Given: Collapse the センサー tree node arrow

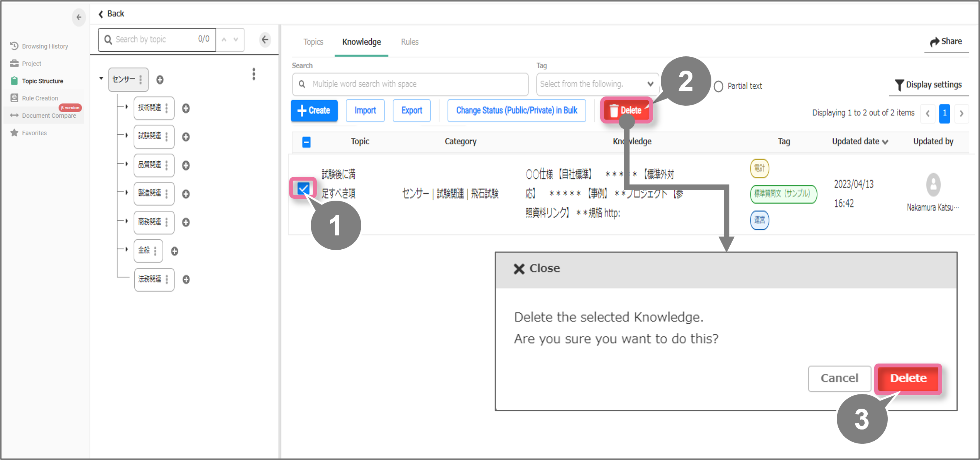Looking at the screenshot, I should click(101, 78).
